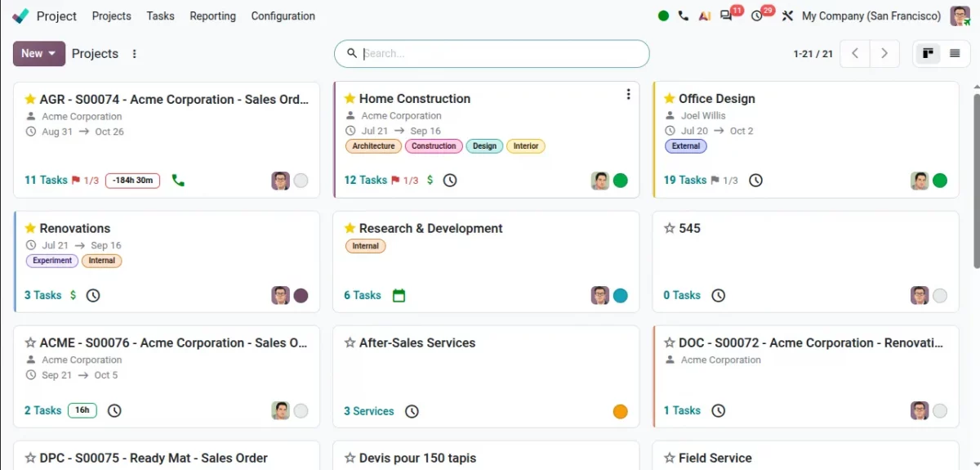The width and height of the screenshot is (980, 470).
Task: Unfavorite the Renovations project star
Action: 30,228
